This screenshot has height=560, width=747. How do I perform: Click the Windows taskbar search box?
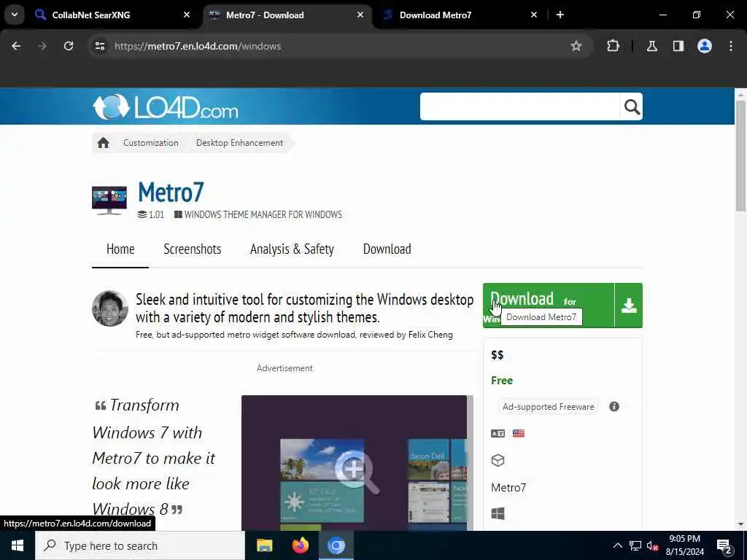coord(140,545)
